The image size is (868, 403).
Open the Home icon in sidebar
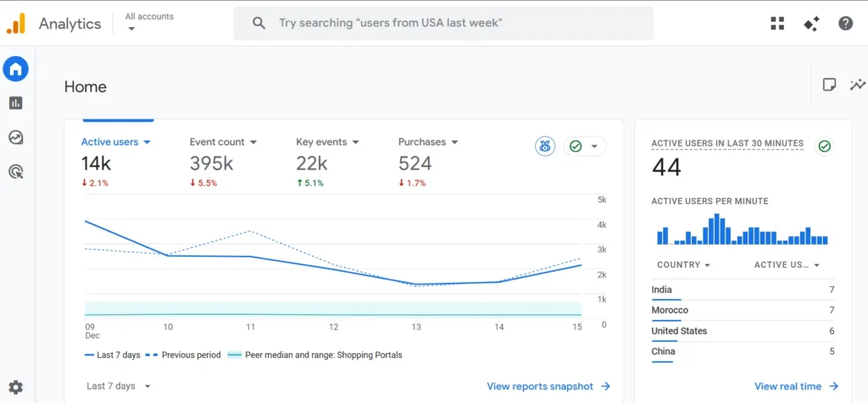pos(15,69)
